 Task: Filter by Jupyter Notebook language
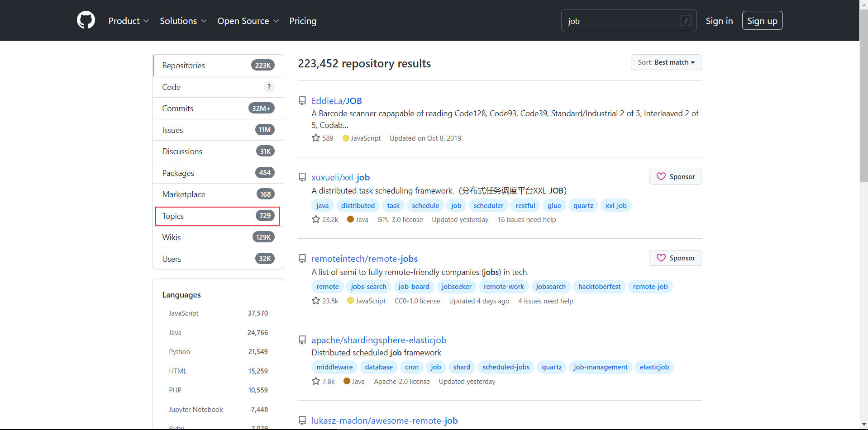(x=218, y=410)
